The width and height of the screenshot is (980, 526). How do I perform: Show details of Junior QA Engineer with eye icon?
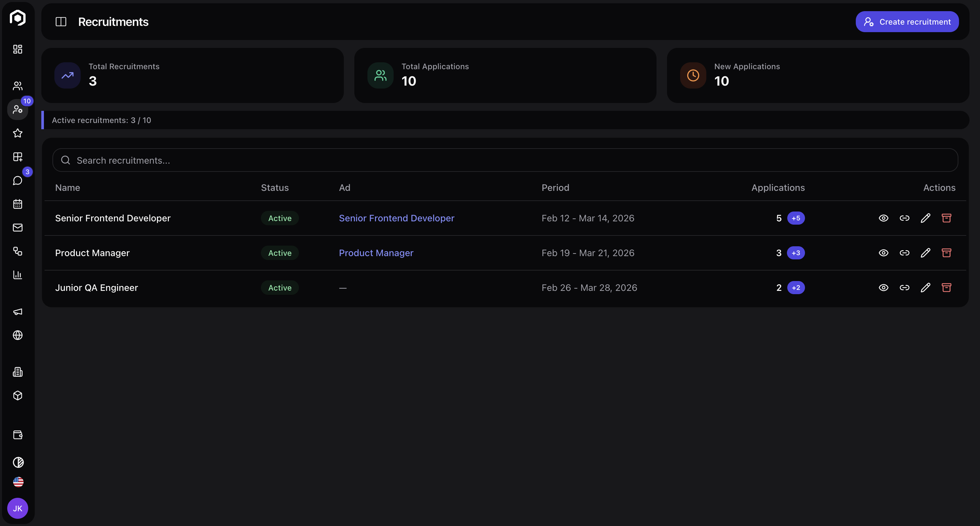[x=884, y=288]
